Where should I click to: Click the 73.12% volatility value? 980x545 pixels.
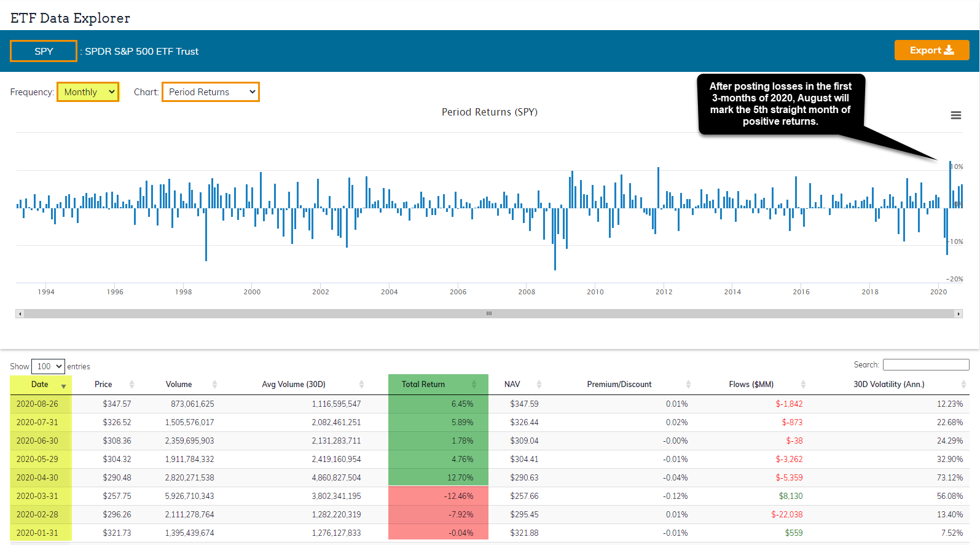coord(950,477)
